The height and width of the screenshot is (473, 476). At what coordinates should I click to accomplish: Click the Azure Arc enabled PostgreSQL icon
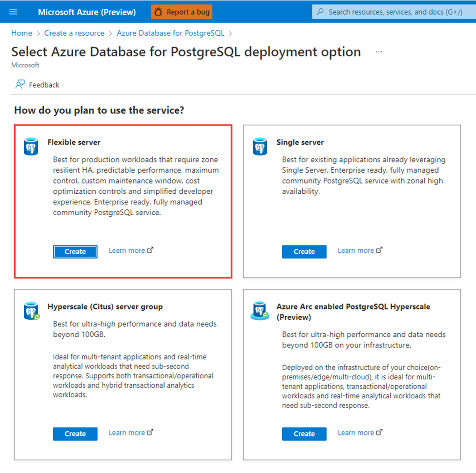click(260, 310)
